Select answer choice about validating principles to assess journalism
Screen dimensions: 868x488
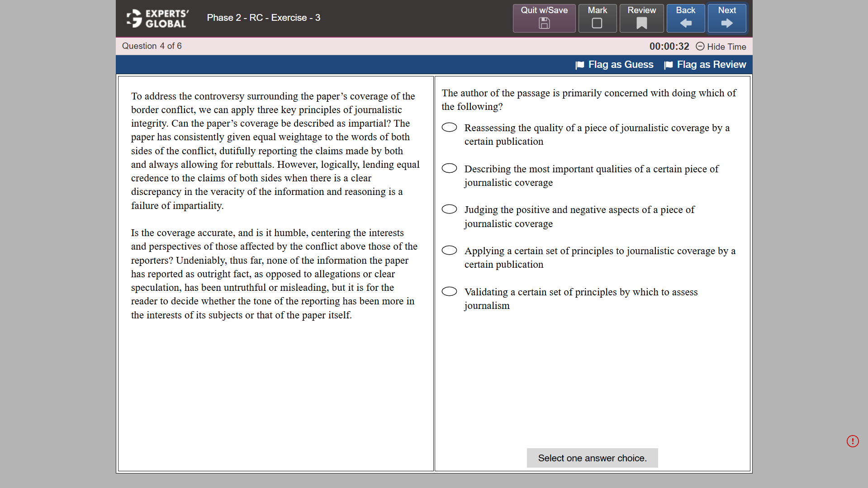[449, 291]
